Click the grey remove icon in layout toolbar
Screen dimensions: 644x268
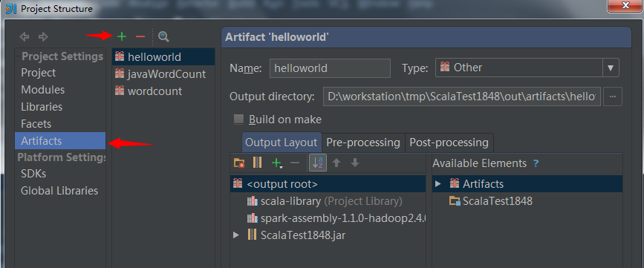[295, 163]
